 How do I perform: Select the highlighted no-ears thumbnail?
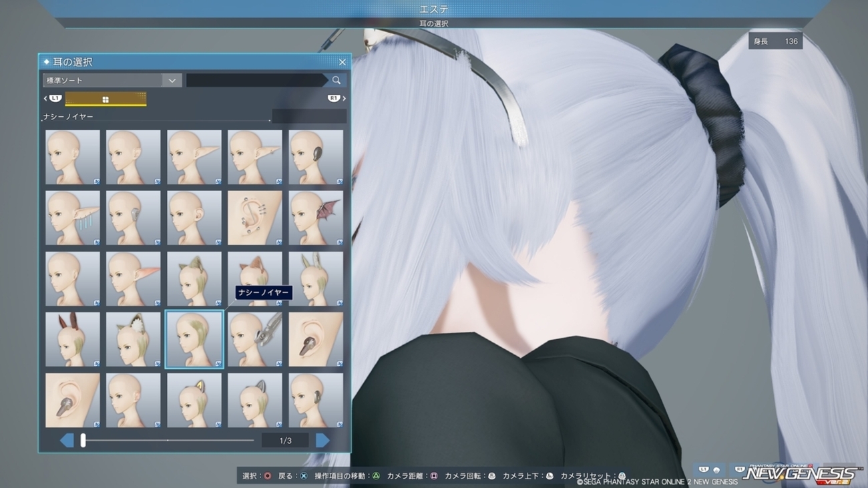194,340
